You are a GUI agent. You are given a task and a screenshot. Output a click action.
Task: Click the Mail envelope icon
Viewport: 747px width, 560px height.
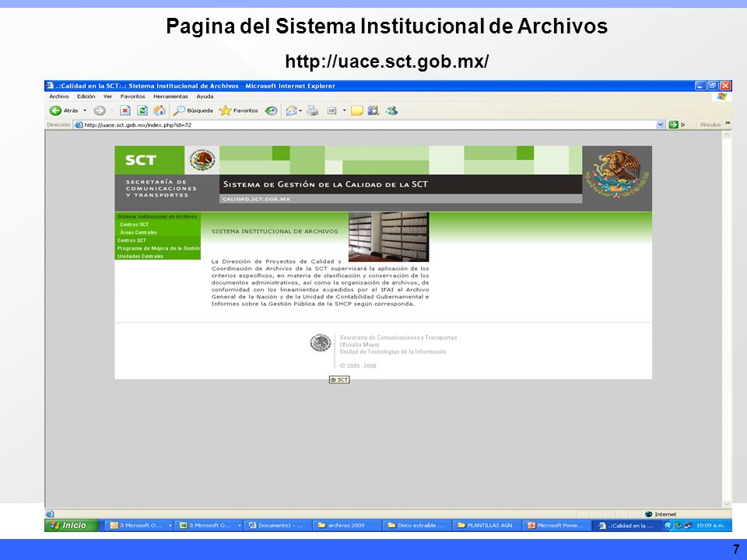[291, 110]
